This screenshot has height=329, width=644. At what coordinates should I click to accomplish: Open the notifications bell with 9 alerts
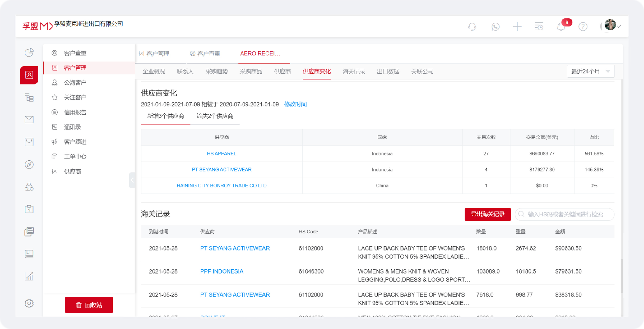(x=561, y=26)
